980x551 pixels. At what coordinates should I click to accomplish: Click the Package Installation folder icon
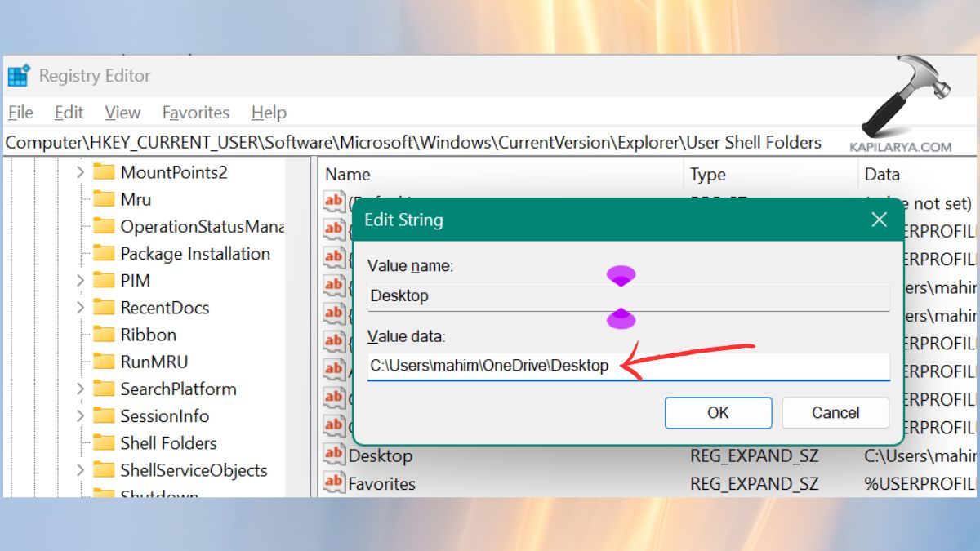point(103,253)
